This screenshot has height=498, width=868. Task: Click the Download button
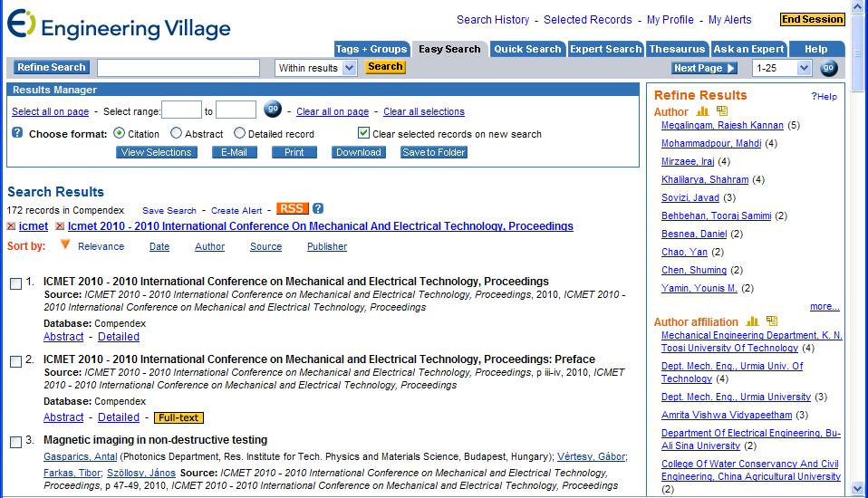[x=359, y=152]
